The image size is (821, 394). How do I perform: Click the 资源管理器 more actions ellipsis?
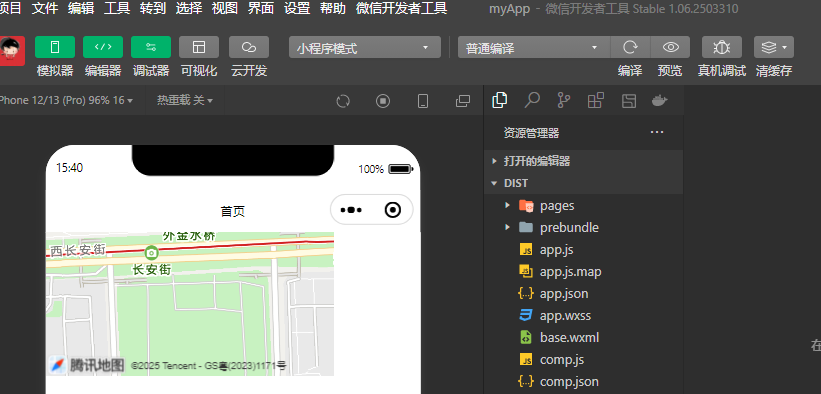pos(657,133)
